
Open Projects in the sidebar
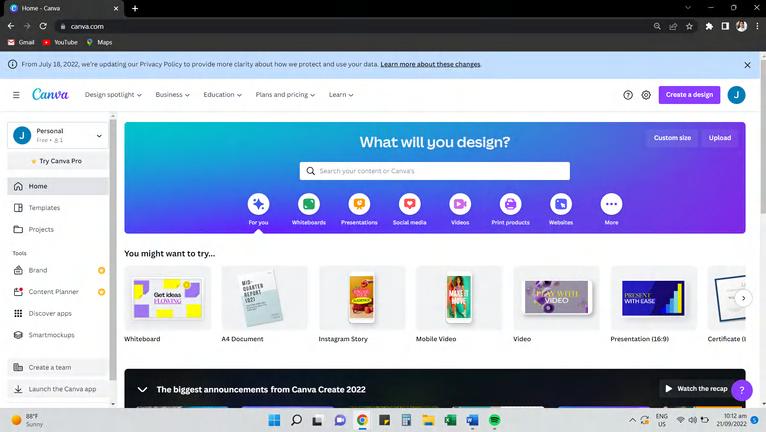(x=58, y=229)
